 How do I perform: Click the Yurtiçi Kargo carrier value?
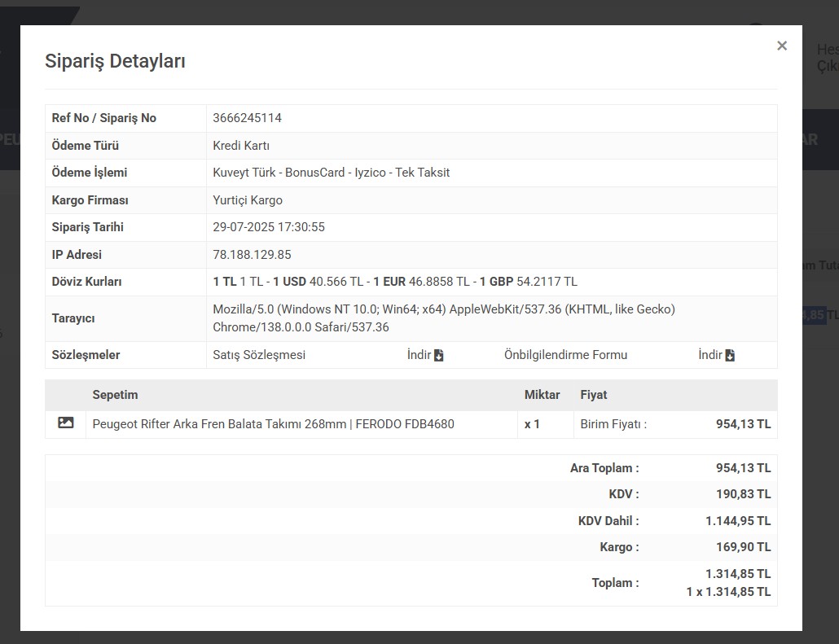248,200
